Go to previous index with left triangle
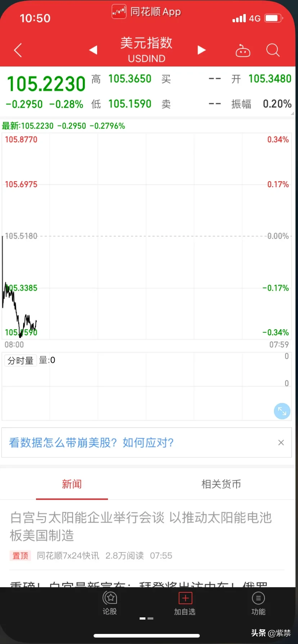 [93, 50]
